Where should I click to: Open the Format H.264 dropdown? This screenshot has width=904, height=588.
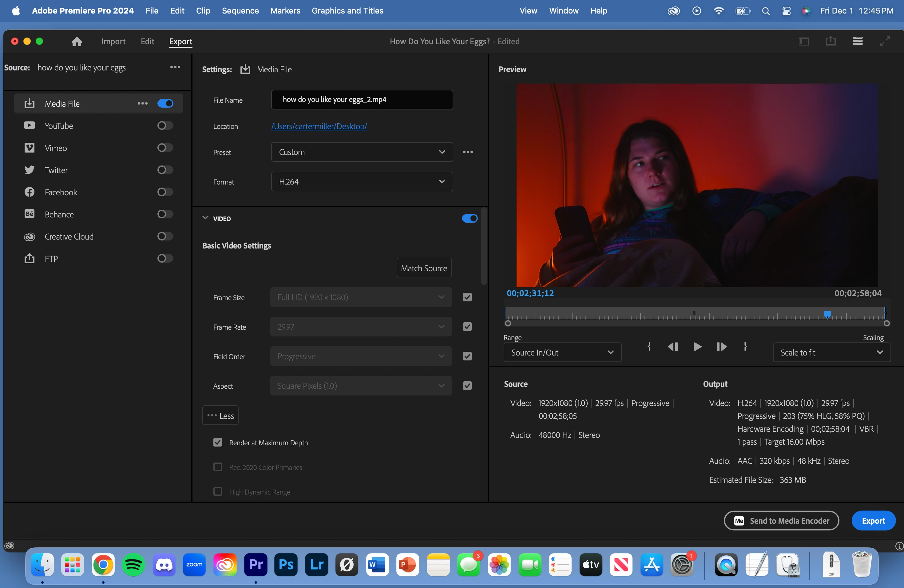362,181
